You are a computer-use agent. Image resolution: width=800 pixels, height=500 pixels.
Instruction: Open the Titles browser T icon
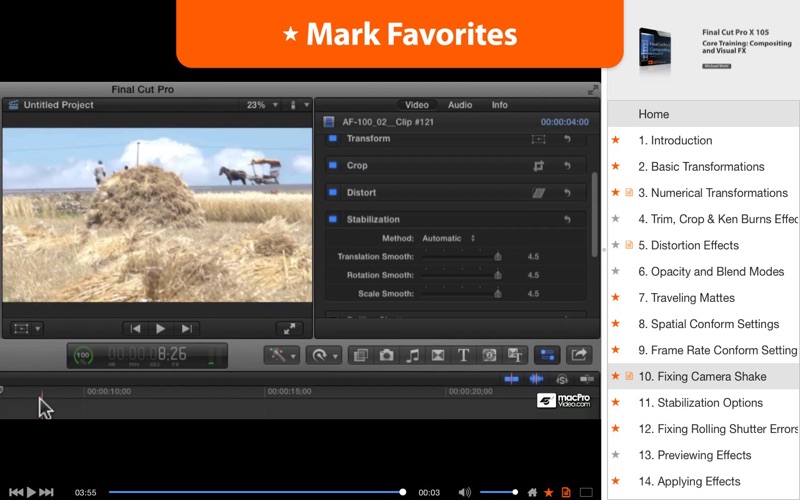coord(463,355)
